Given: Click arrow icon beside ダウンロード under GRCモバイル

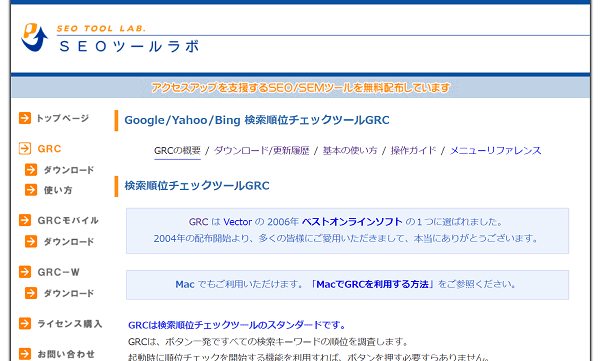Looking at the screenshot, I should [31, 241].
